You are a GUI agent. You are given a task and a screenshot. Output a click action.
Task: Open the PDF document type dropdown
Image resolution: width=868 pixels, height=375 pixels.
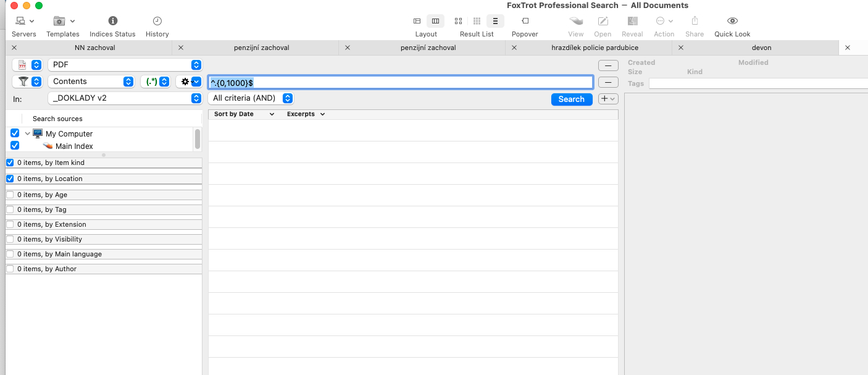[x=125, y=65]
